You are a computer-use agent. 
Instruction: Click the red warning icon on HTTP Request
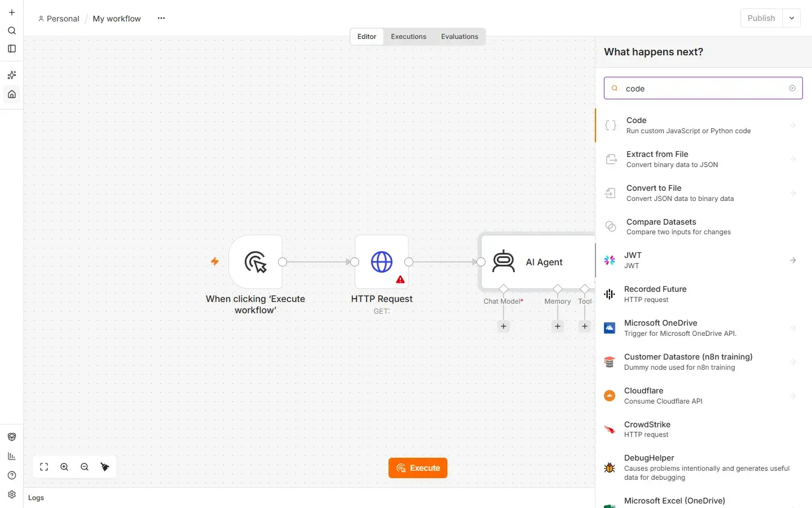coord(400,279)
